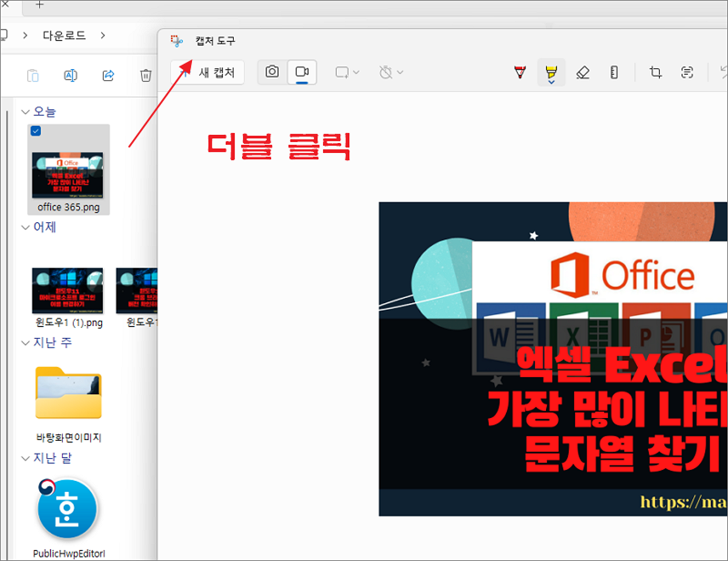Click the captured Office image in canvas
This screenshot has height=561, width=728.
click(x=553, y=359)
